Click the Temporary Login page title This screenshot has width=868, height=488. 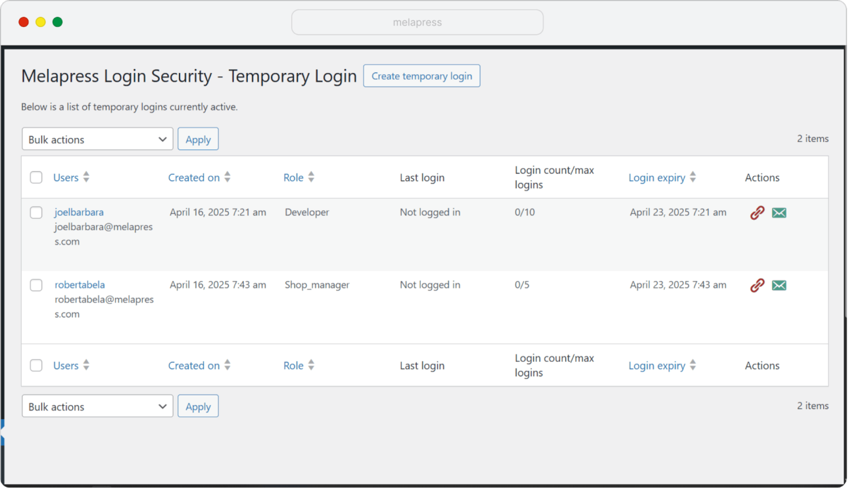tap(189, 76)
